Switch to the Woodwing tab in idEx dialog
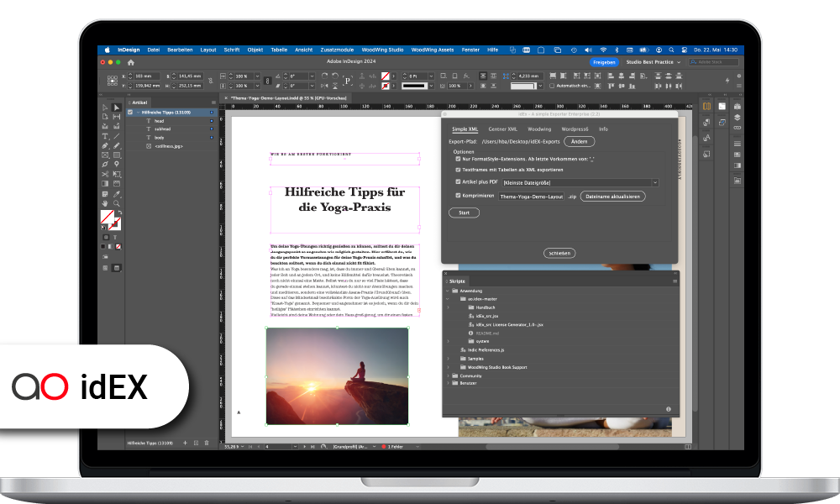 (x=539, y=129)
